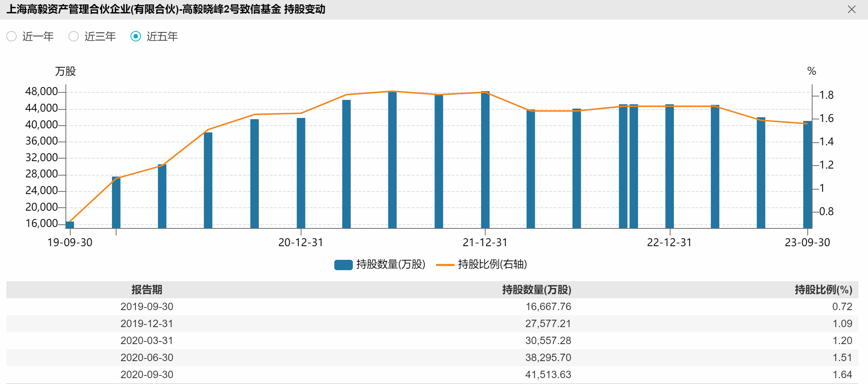Click the 16,667.76 holdings cell
868x384 pixels.
click(x=548, y=307)
